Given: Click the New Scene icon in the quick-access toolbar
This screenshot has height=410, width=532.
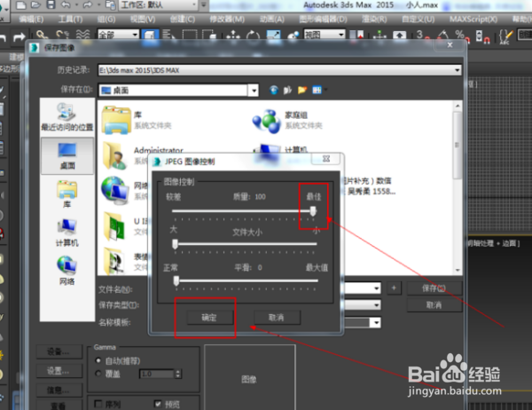Looking at the screenshot, I should pyautogui.click(x=21, y=4).
